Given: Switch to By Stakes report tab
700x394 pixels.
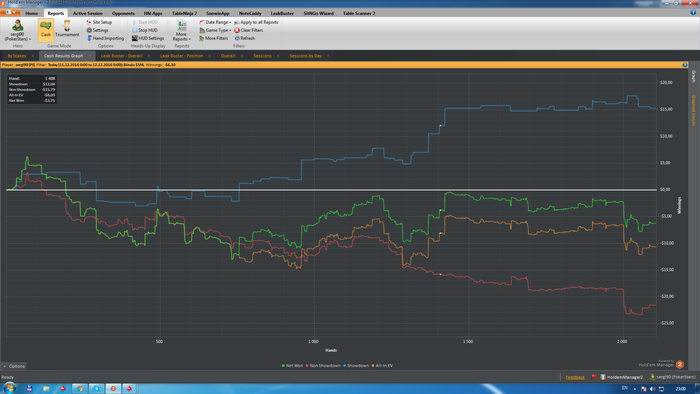Looking at the screenshot, I should tap(17, 56).
